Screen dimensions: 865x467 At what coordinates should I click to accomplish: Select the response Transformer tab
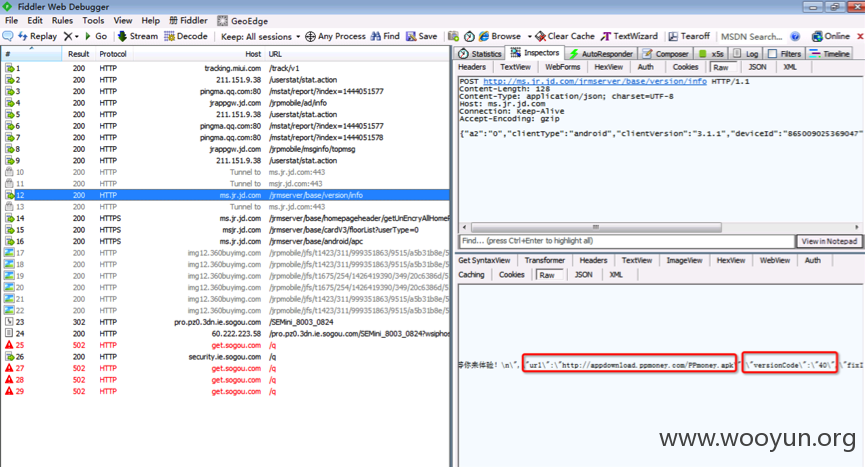pyautogui.click(x=544, y=260)
